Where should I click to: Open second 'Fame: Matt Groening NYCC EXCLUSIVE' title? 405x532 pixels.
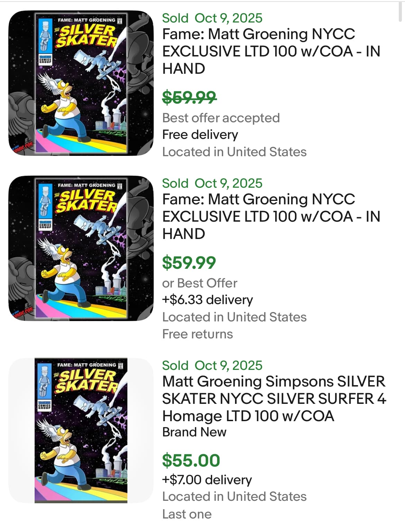tap(271, 216)
